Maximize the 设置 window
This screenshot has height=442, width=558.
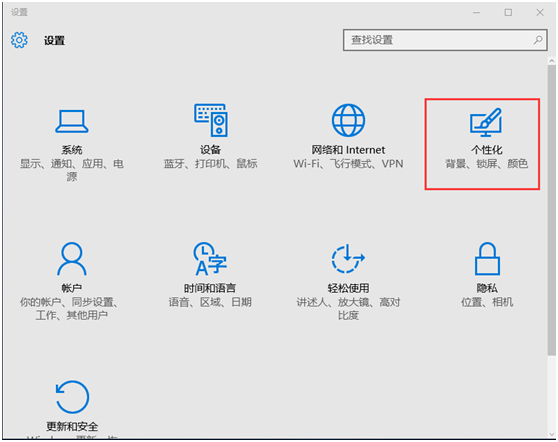pyautogui.click(x=508, y=12)
